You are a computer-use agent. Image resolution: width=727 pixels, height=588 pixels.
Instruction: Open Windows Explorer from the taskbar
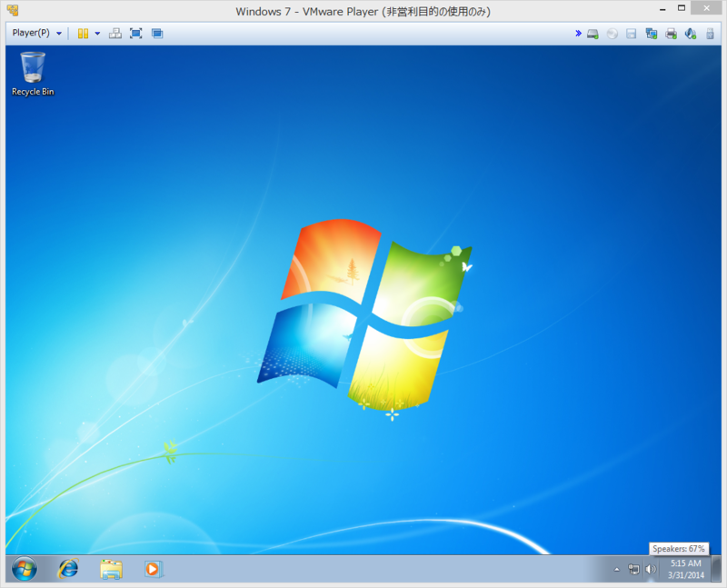pos(111,570)
